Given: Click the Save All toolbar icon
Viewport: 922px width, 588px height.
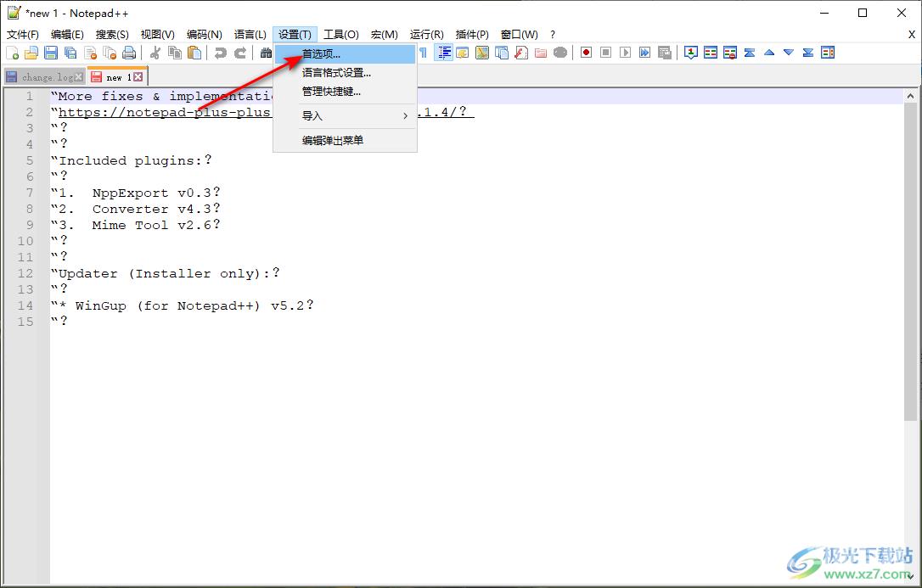Looking at the screenshot, I should coord(70,53).
